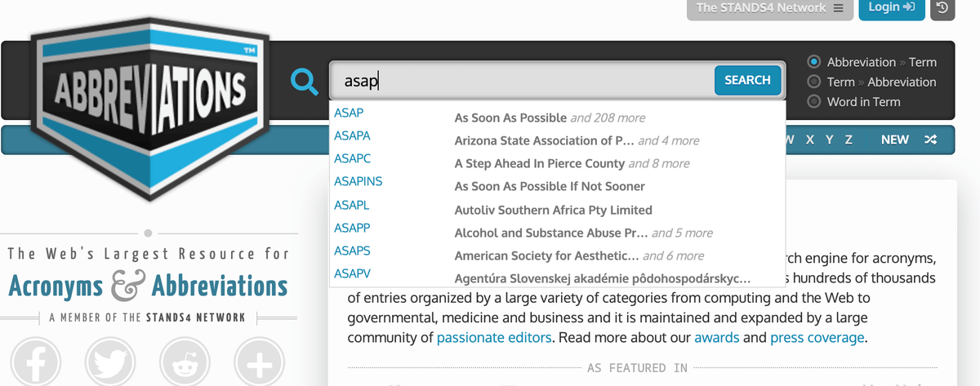Browse abbreviations starting with letter X
980x386 pixels.
[810, 140]
